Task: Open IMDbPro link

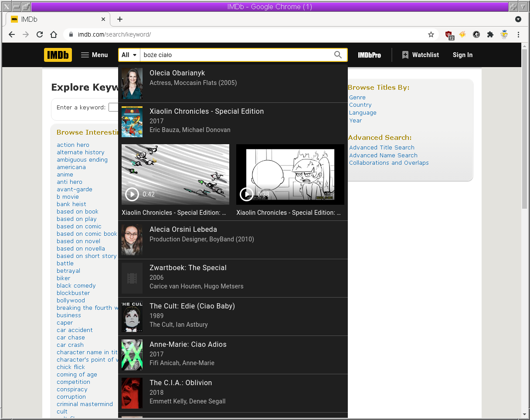Action: [x=369, y=55]
